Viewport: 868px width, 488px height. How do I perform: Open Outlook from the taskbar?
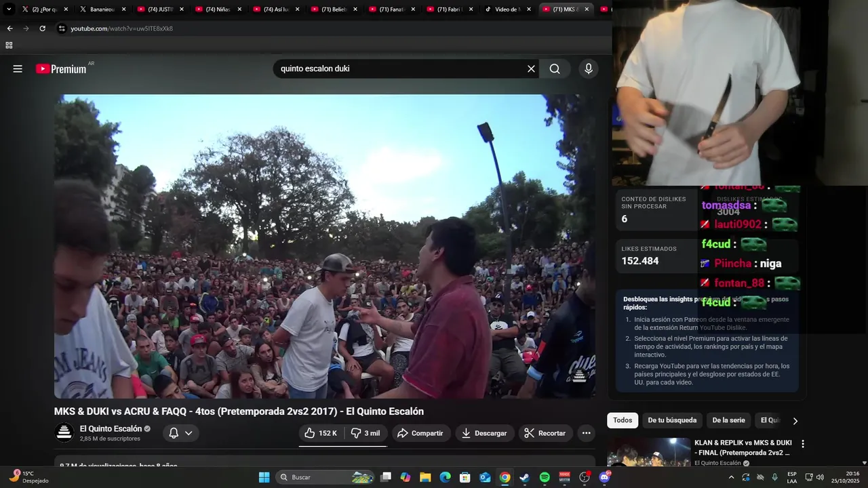point(485,477)
